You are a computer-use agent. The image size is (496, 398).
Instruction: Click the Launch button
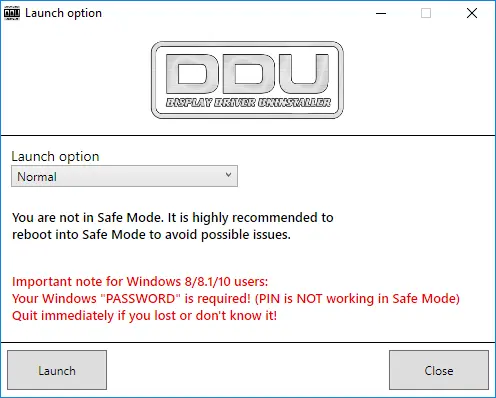[x=57, y=370]
